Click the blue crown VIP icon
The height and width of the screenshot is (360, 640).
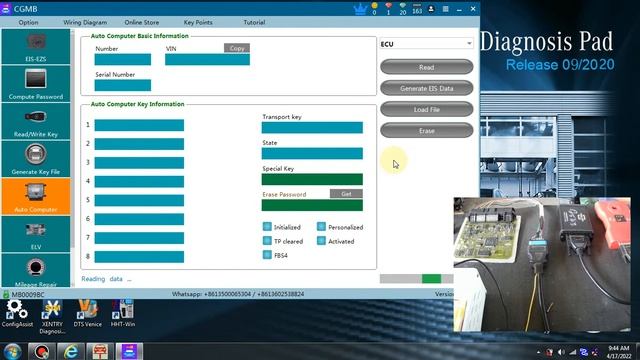coord(360,9)
